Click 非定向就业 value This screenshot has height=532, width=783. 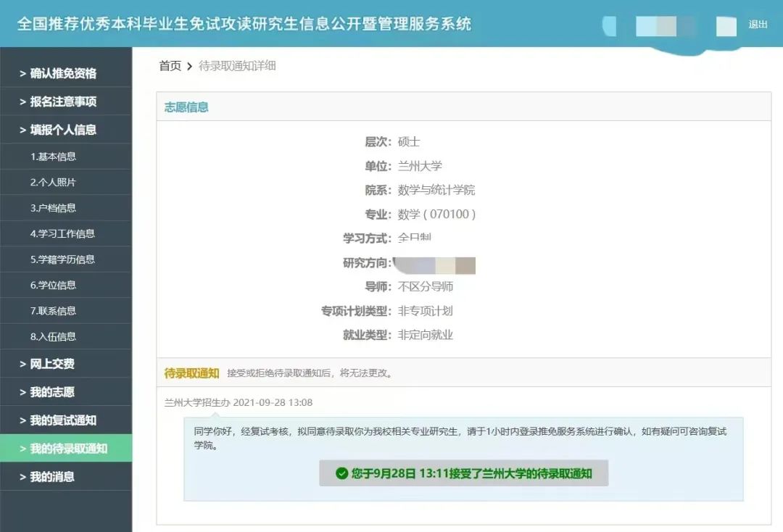click(x=425, y=335)
